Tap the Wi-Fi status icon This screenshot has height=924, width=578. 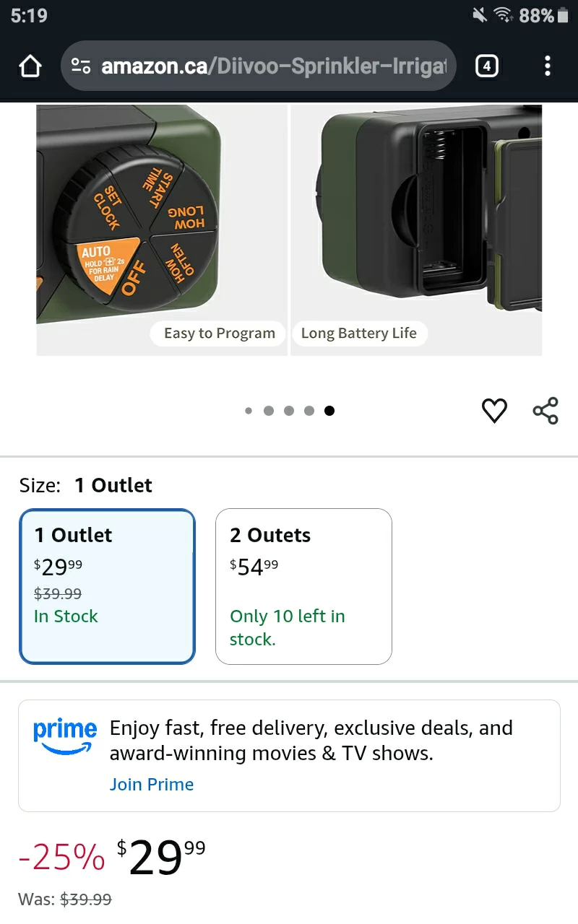pos(503,15)
